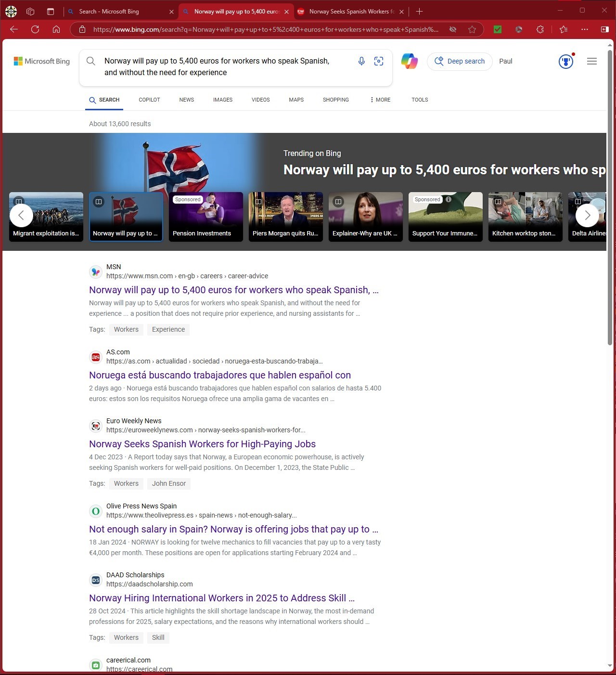Click the John Ensor tag
Screen dimensions: 616x675
pyautogui.click(x=169, y=483)
